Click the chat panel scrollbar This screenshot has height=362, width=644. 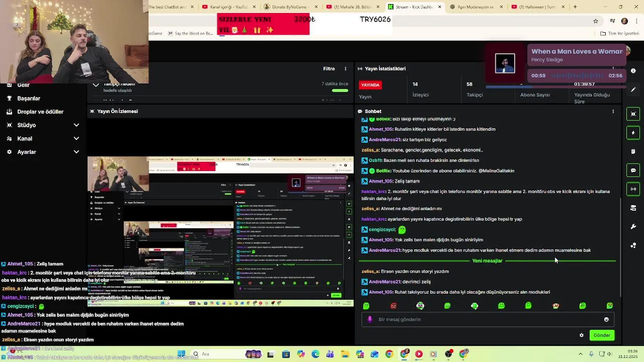[x=620, y=246]
